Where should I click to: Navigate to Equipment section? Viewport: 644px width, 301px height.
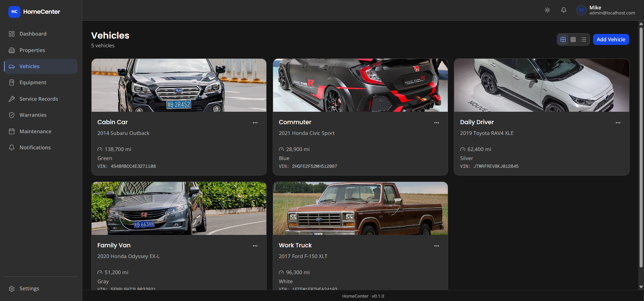pos(41,83)
